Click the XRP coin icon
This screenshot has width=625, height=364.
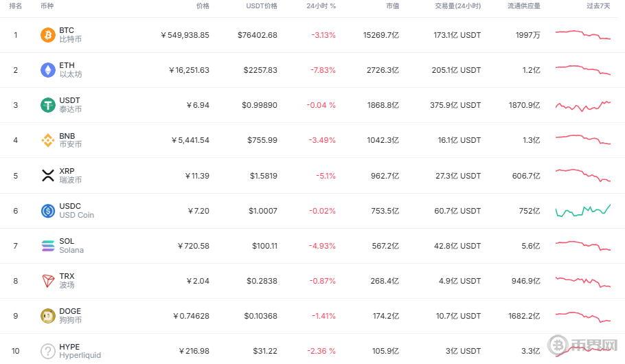tap(48, 175)
